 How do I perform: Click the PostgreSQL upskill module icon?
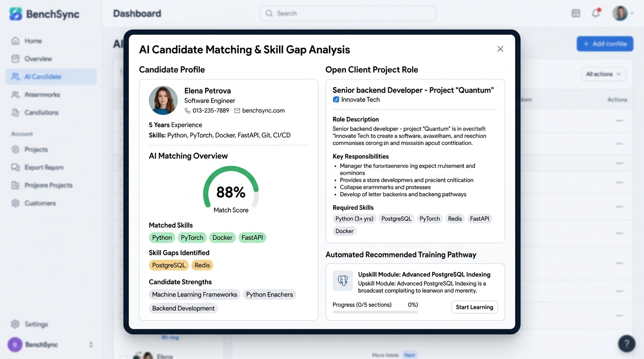click(343, 280)
